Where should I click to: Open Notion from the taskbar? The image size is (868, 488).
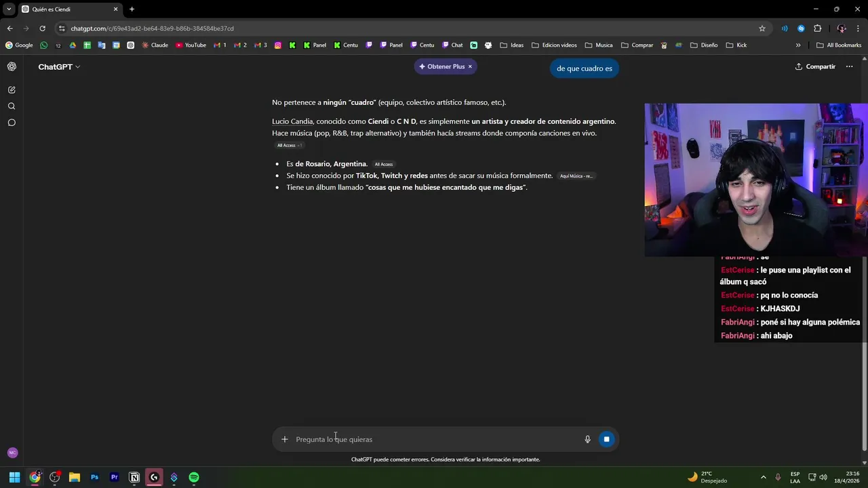[134, 477]
